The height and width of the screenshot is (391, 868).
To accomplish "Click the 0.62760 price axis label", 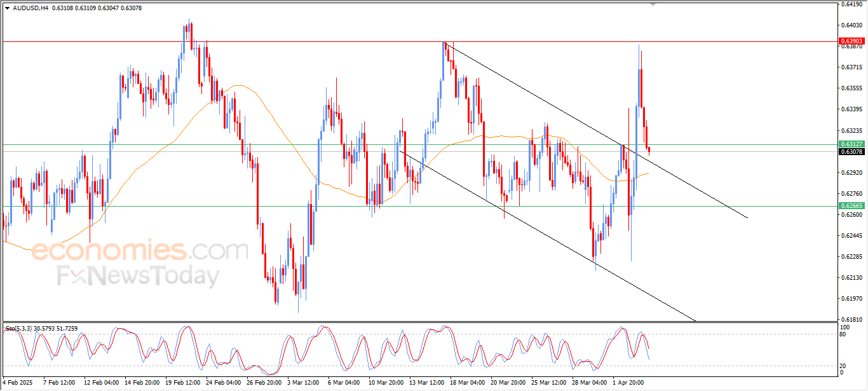I will (x=851, y=193).
